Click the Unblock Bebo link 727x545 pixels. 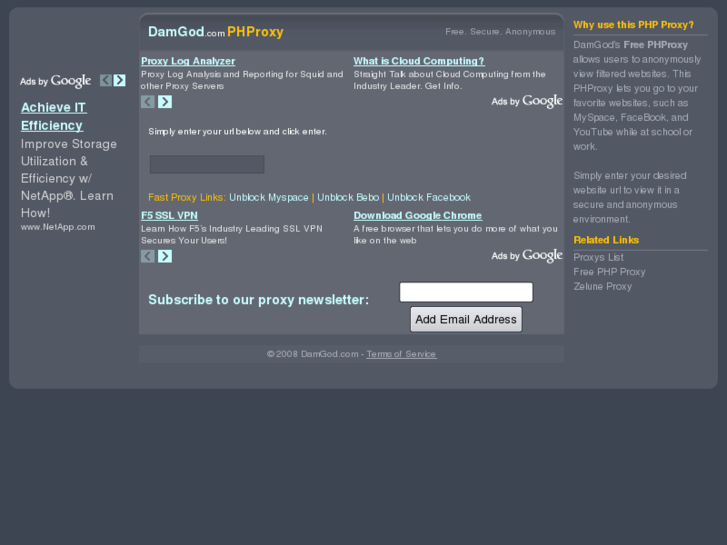tap(348, 197)
